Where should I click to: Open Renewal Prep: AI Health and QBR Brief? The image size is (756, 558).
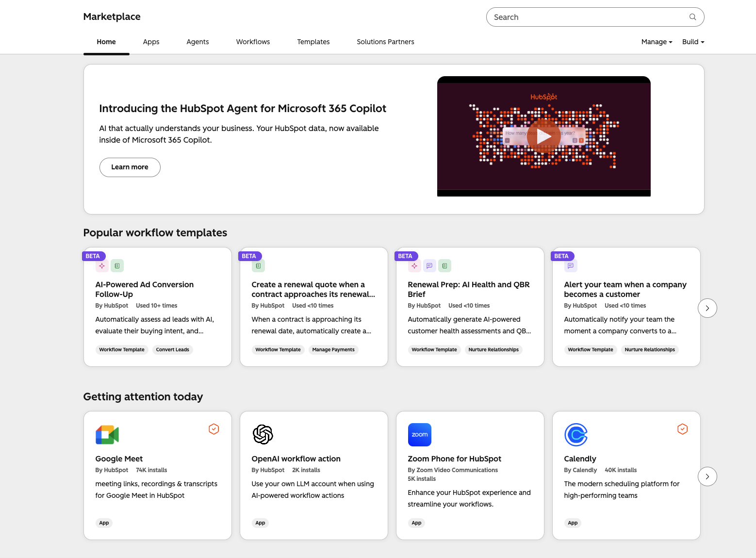[x=469, y=289]
